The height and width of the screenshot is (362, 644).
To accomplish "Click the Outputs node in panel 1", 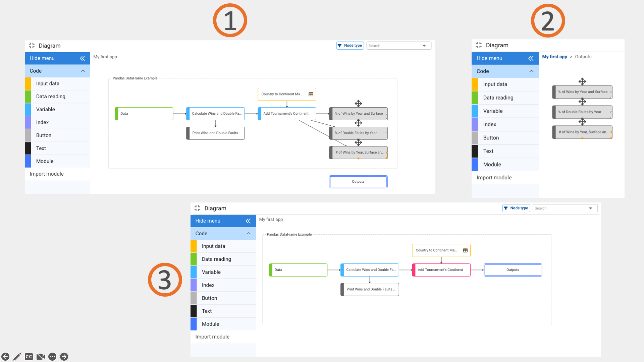I will point(358,182).
